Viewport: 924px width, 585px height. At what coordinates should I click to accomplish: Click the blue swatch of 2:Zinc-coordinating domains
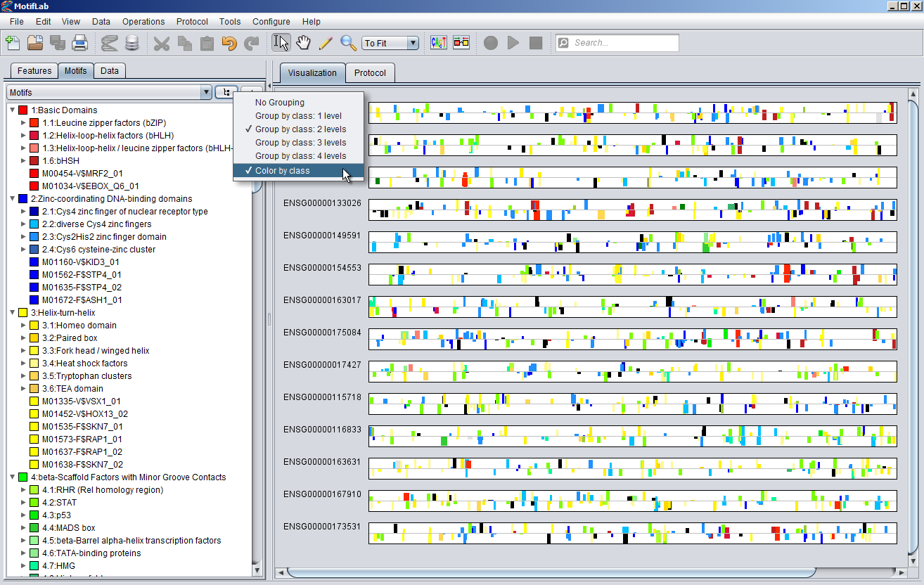tap(23, 199)
